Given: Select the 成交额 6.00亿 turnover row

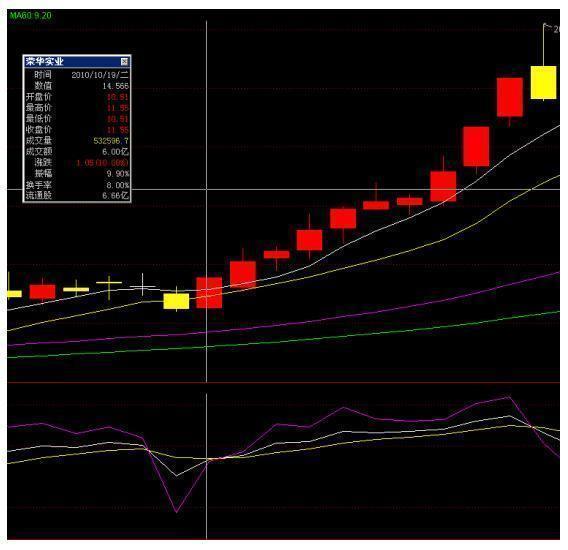Looking at the screenshot, I should click(x=77, y=151).
